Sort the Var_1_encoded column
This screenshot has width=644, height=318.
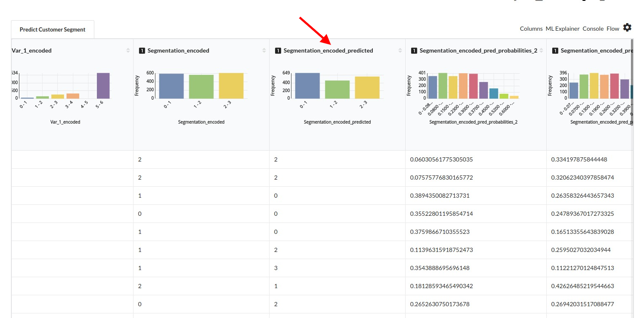coord(128,50)
